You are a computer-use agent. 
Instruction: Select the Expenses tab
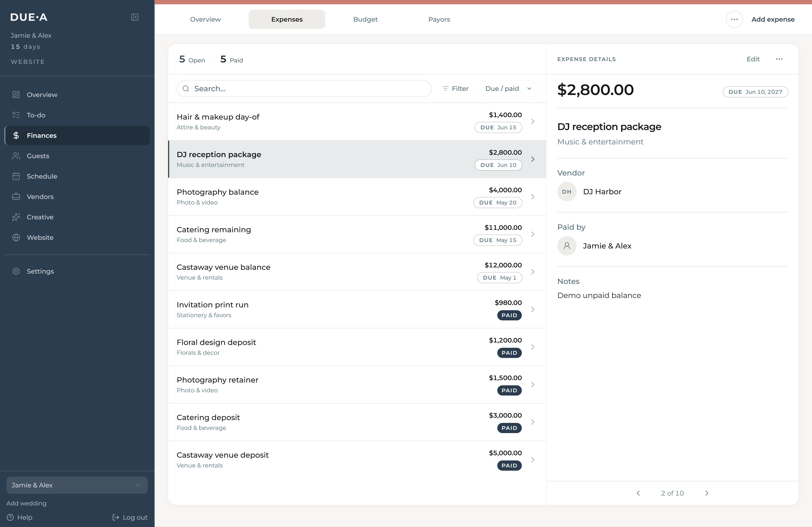(287, 19)
